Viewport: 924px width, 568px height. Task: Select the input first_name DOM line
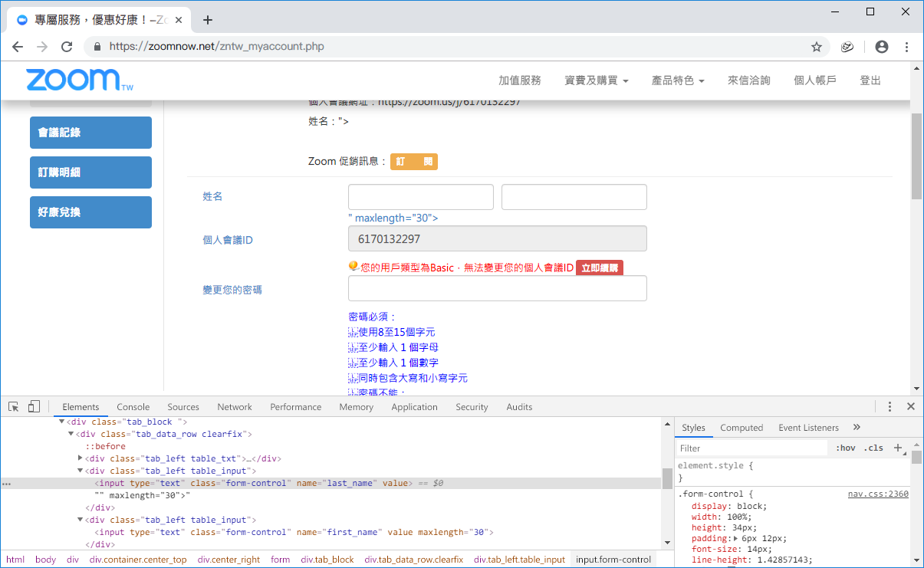click(x=294, y=532)
